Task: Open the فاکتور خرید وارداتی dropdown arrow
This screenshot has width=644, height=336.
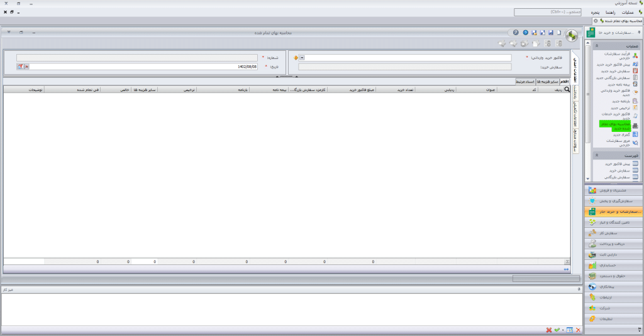Action: click(302, 58)
